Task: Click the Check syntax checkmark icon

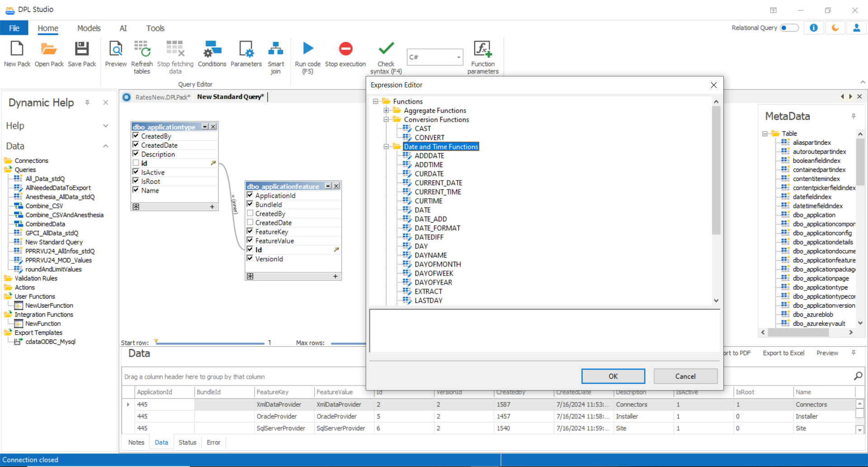Action: (386, 49)
